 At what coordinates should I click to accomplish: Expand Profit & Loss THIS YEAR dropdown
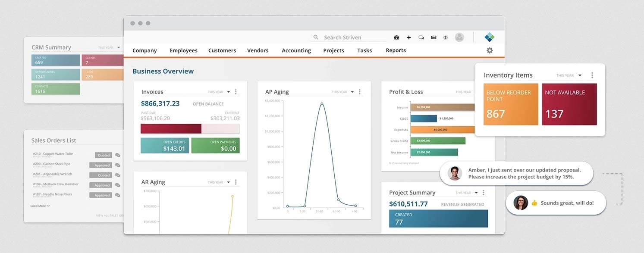click(463, 92)
